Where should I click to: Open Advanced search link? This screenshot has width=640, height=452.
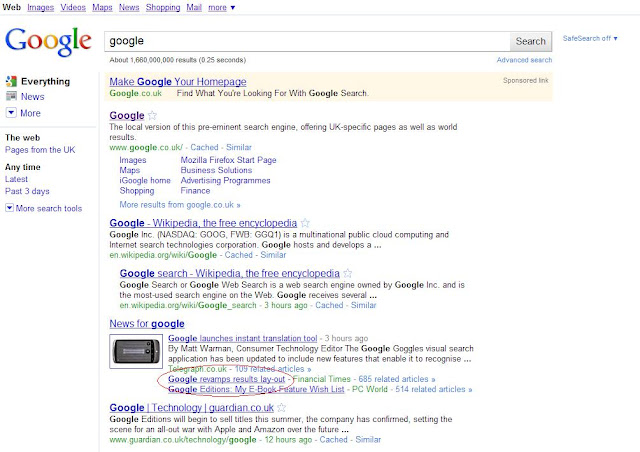tap(524, 60)
